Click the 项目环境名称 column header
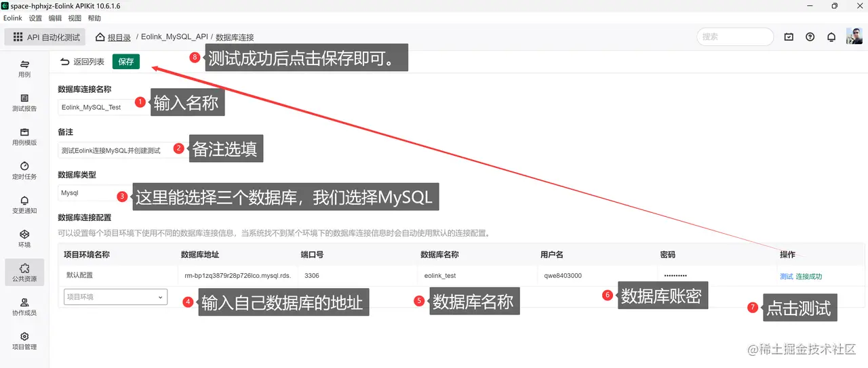 (87, 255)
